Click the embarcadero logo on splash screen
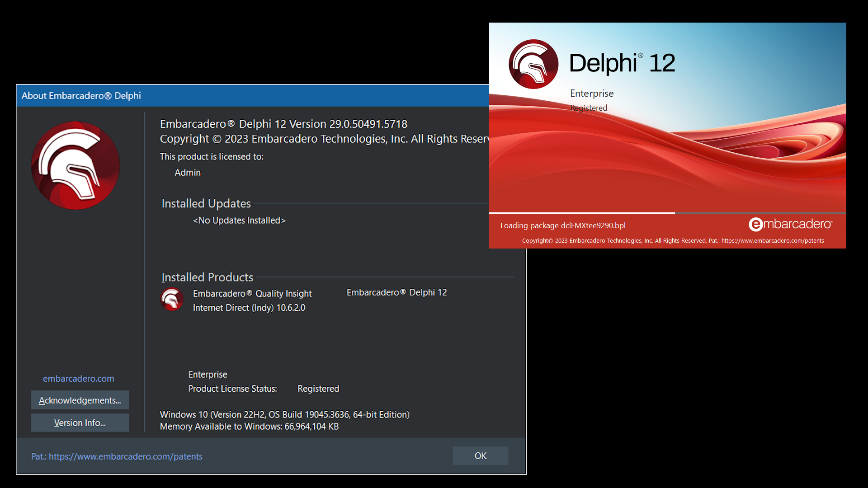 tap(790, 224)
